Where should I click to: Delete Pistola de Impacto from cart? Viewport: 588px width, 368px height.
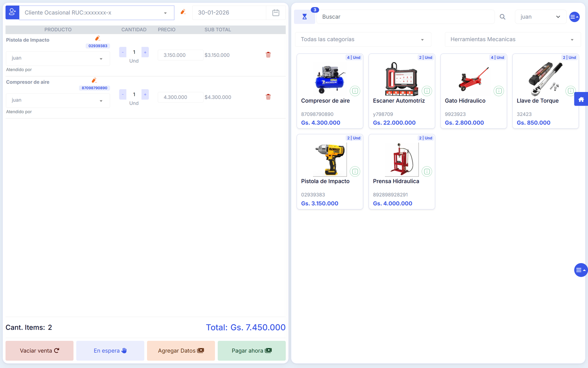[x=268, y=55]
